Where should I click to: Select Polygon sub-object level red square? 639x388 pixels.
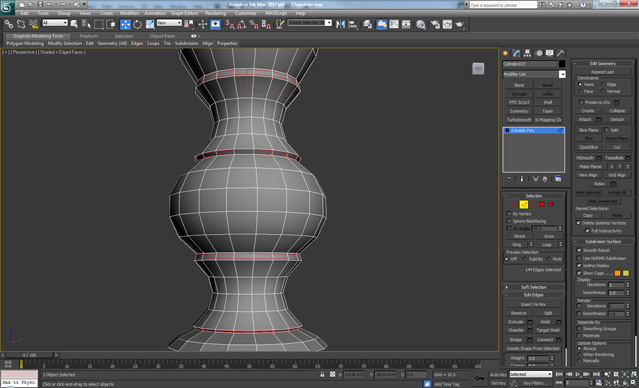click(x=542, y=204)
